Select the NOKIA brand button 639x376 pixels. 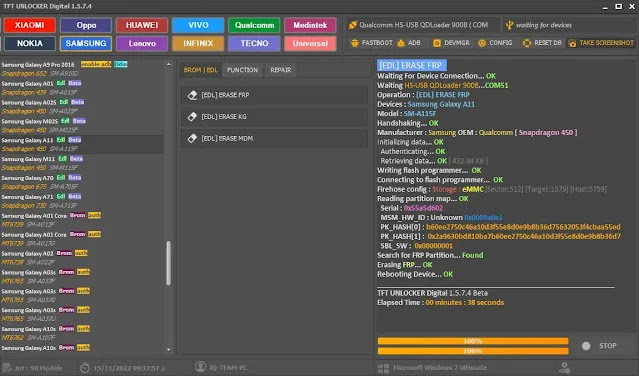(x=29, y=44)
